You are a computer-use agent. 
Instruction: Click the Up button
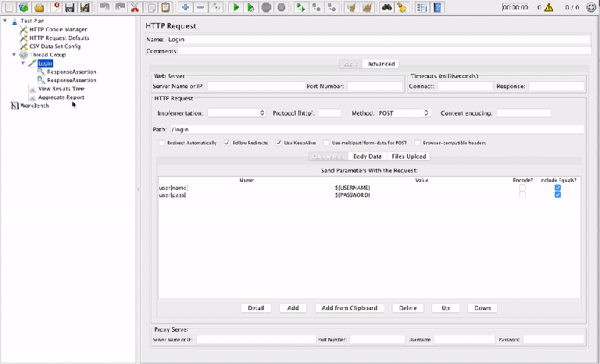[x=445, y=308]
